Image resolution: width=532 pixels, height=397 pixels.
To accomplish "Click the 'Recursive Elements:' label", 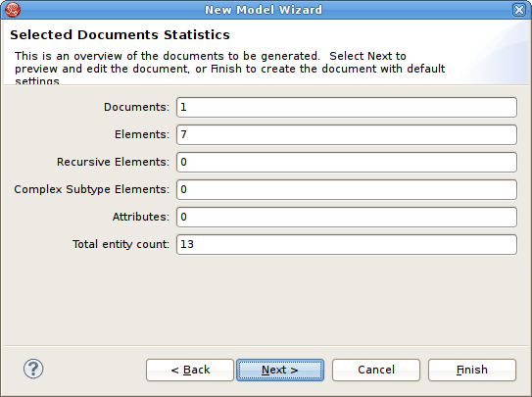I will click(x=113, y=162).
